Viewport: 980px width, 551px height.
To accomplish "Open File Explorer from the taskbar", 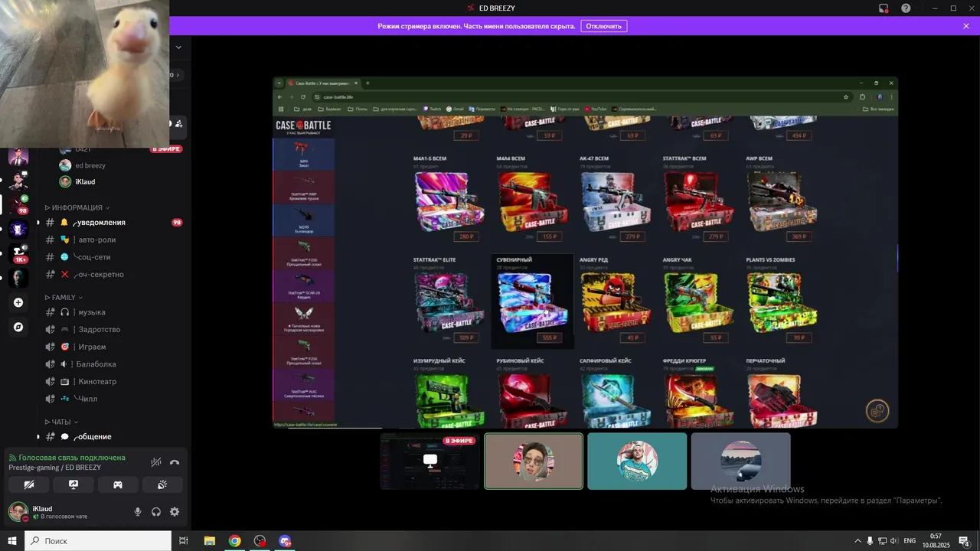I will click(x=209, y=541).
